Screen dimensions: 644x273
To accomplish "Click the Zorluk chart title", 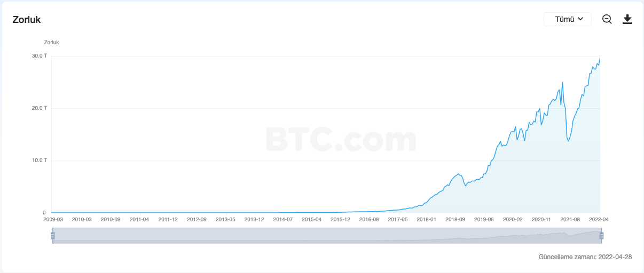I will click(27, 20).
